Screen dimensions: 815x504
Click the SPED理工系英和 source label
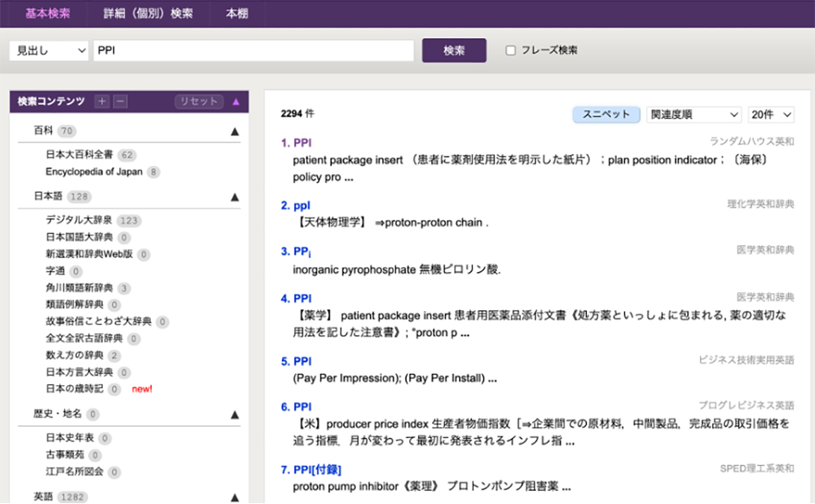point(757,469)
